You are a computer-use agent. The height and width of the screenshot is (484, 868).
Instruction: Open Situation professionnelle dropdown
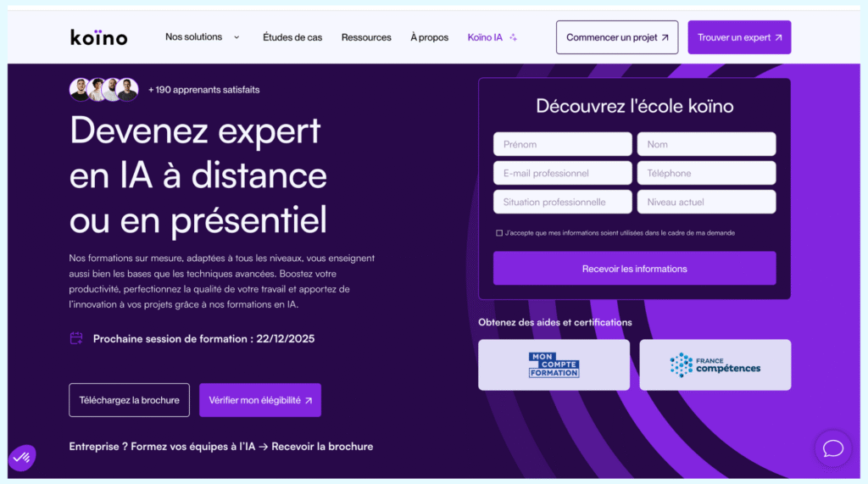(x=563, y=202)
